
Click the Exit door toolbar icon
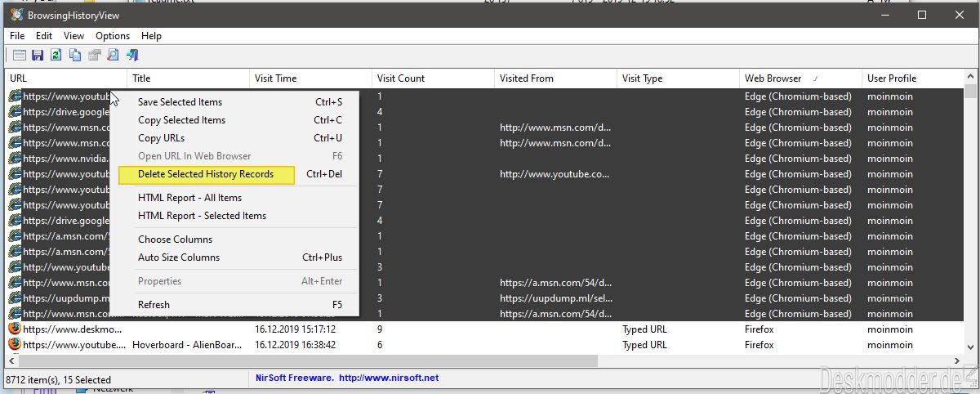131,56
